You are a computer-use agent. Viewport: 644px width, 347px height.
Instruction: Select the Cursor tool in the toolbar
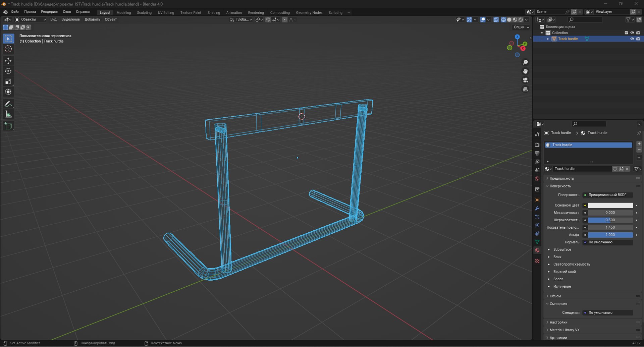[x=8, y=49]
